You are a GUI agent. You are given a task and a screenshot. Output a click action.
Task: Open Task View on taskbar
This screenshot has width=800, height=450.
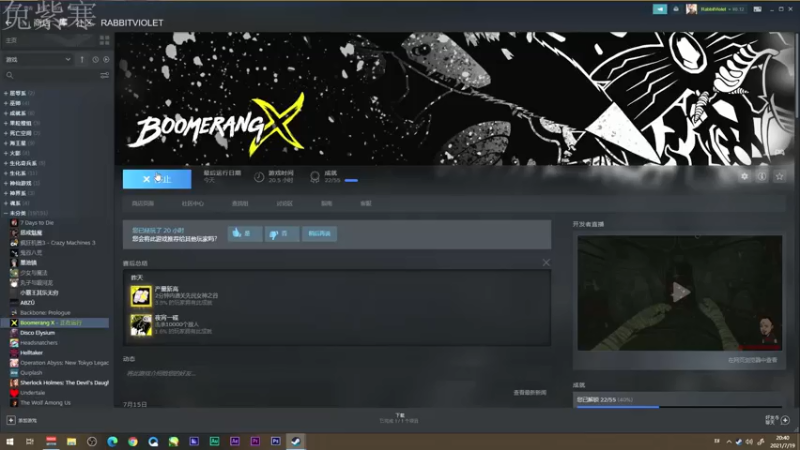pyautogui.click(x=30, y=441)
